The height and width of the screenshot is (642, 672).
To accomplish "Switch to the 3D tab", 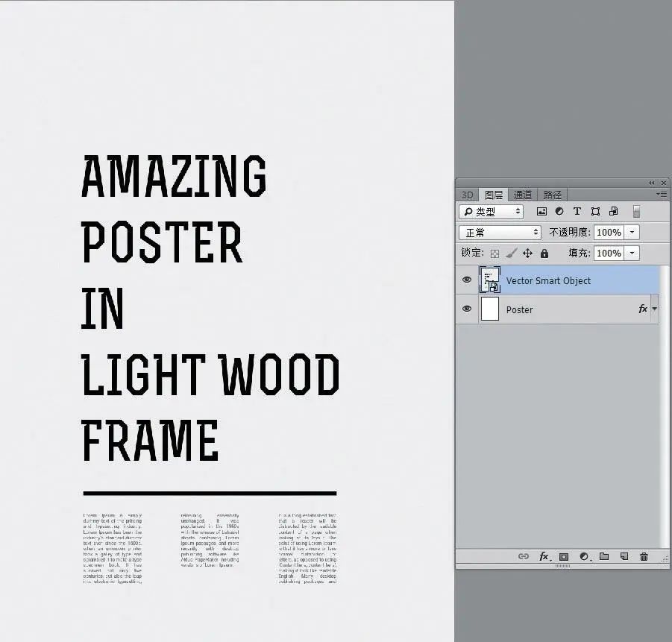I will pyautogui.click(x=467, y=195).
